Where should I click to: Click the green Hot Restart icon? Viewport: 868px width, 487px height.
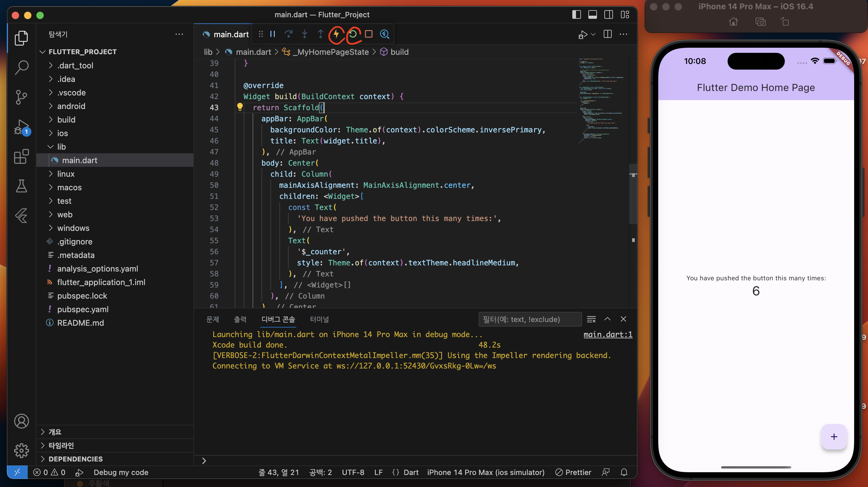click(352, 34)
